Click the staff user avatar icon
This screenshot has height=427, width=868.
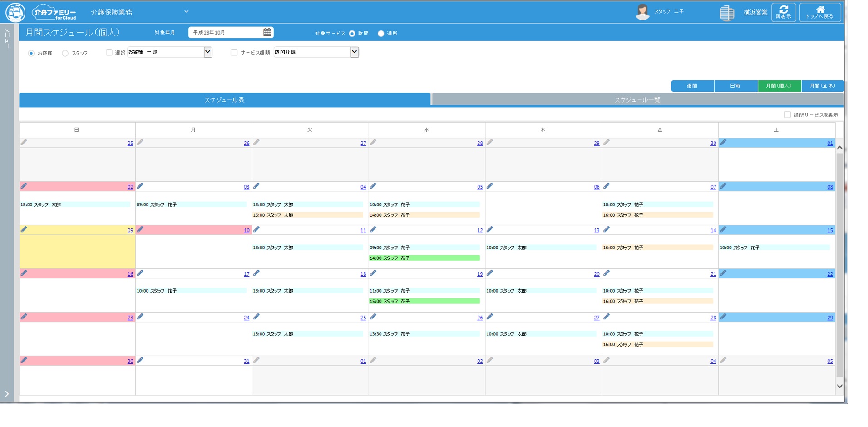click(642, 12)
